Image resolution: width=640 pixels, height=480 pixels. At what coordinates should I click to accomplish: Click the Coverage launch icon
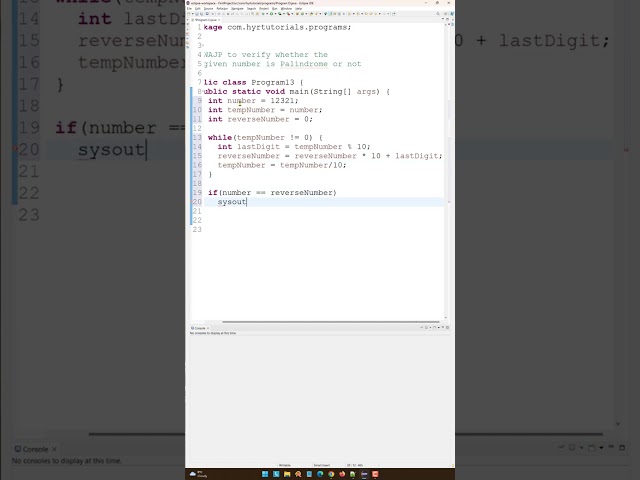[x=280, y=13]
